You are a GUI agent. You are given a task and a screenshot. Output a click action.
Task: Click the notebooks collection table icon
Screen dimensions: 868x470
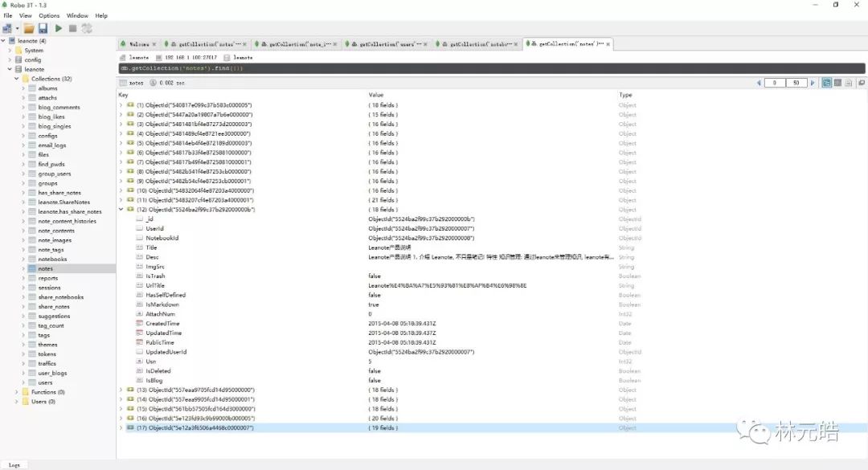(x=32, y=259)
